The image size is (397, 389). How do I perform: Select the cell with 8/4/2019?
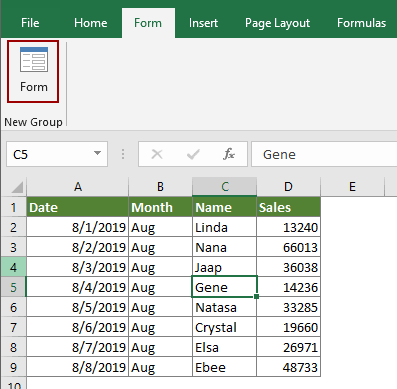point(78,287)
